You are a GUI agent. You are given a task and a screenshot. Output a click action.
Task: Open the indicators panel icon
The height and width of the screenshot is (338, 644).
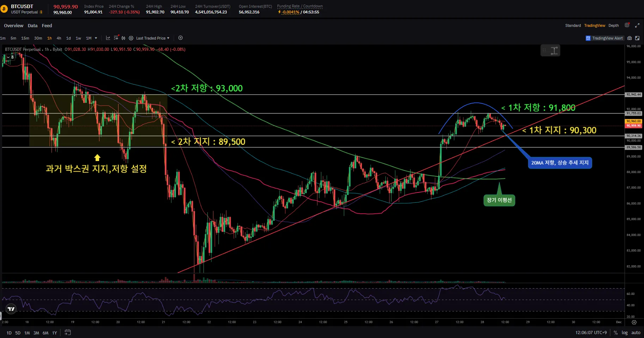click(108, 38)
